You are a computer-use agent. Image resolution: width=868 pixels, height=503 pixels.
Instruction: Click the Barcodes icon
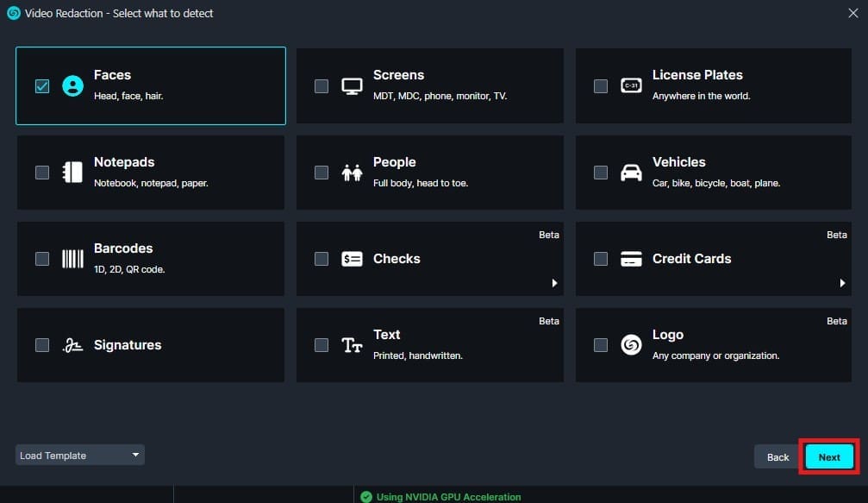(72, 258)
